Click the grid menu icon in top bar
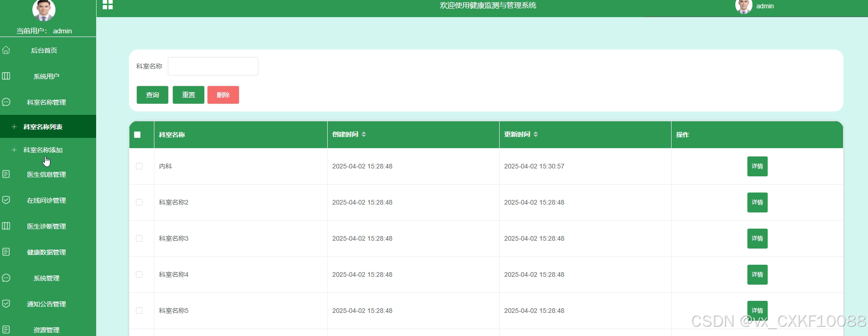Screen dimensions: 868x336 point(108,5)
